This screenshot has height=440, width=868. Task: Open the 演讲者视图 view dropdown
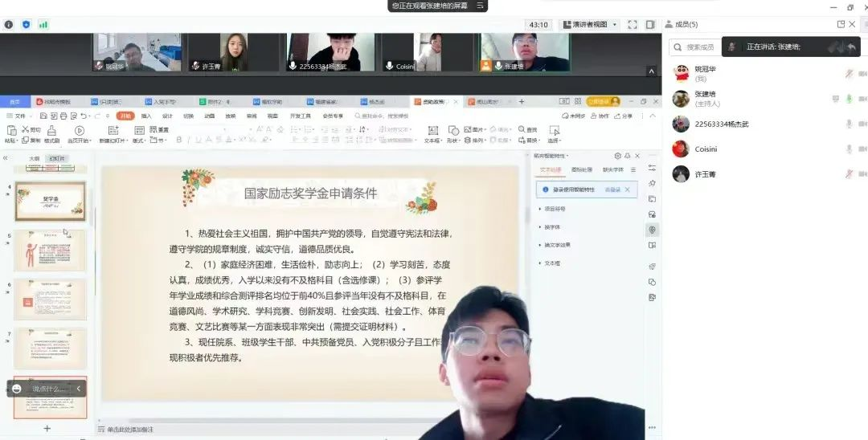pos(591,25)
